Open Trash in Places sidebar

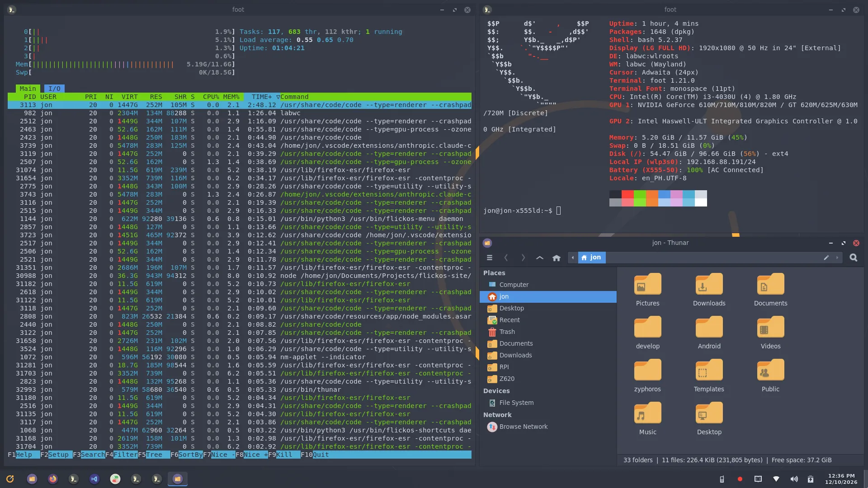click(548, 332)
